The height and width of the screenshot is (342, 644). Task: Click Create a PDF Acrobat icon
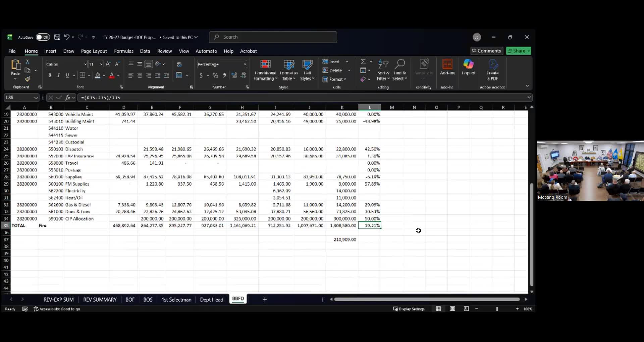click(492, 70)
